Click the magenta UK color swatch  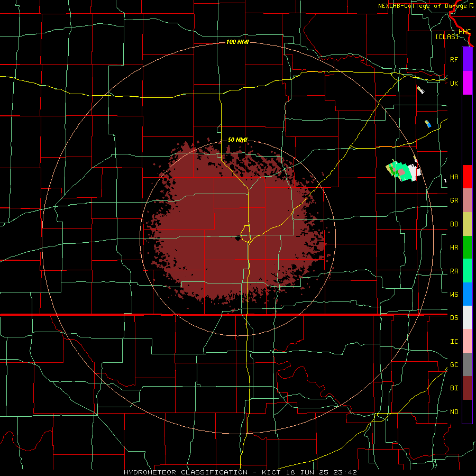[x=467, y=83]
